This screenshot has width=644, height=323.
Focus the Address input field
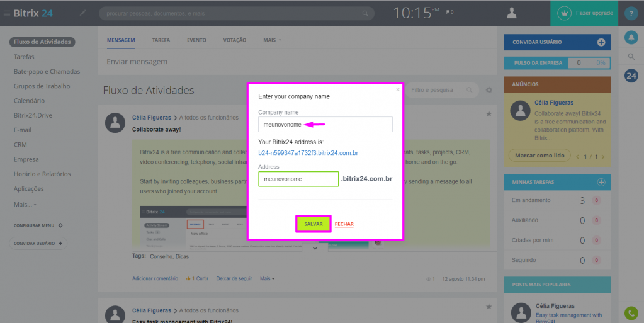(x=298, y=179)
